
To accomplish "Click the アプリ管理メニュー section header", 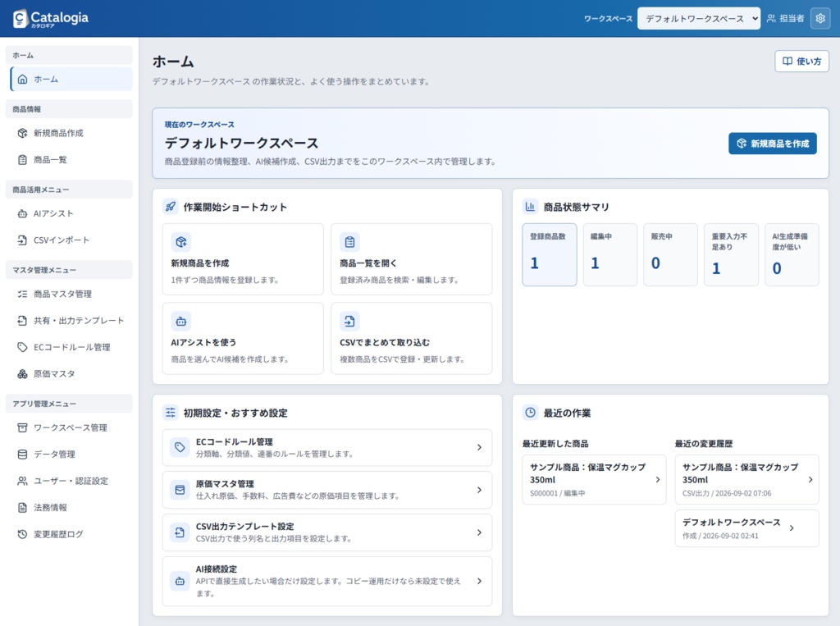I will [x=69, y=404].
